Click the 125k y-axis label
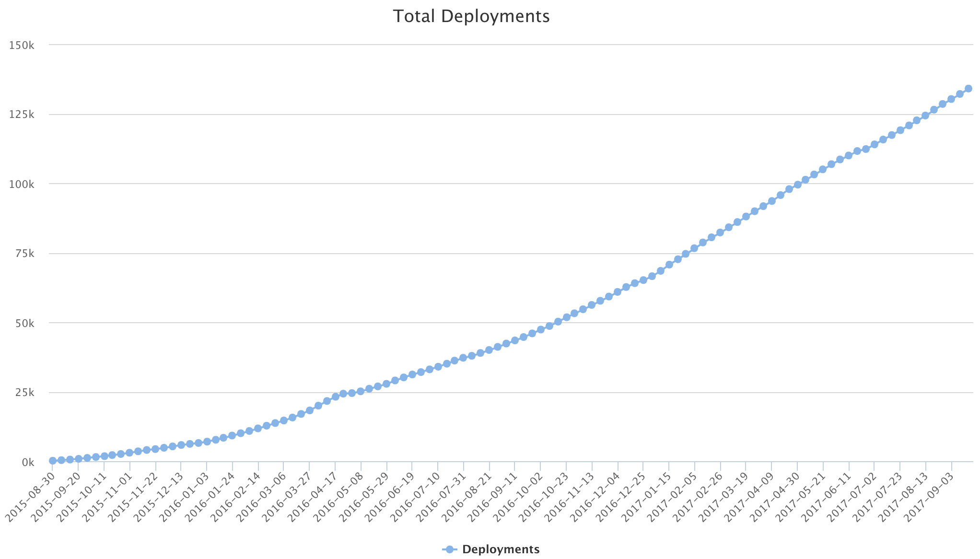980x559 pixels. 22,115
